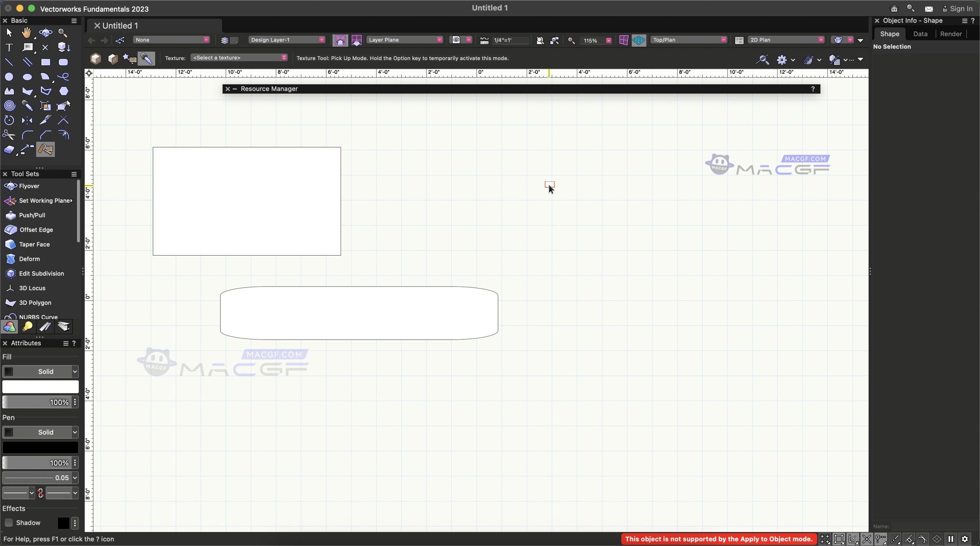Select the Rectangle tool
Viewport: 980px width, 546px height.
[x=46, y=62]
